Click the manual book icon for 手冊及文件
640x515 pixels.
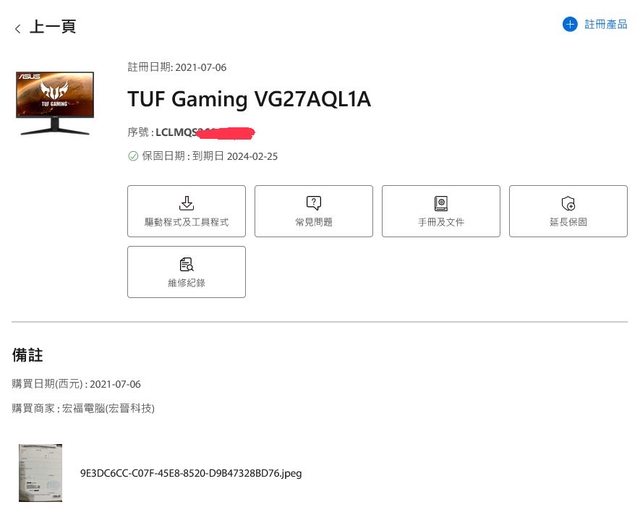(441, 203)
